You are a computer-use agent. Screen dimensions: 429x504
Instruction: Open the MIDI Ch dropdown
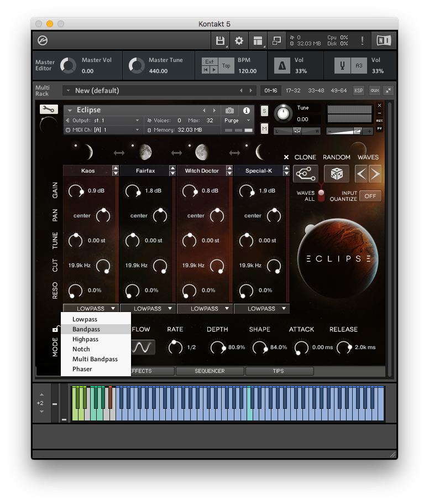(103, 130)
